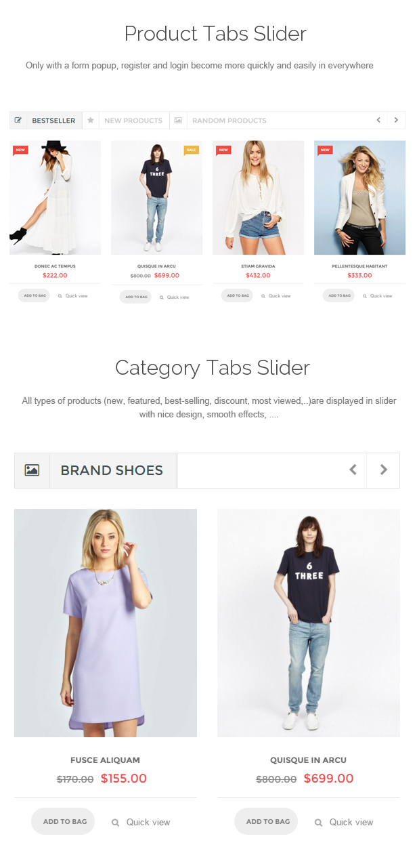Show next items in Category Tabs Slider
This screenshot has width=417, height=868.
(383, 470)
